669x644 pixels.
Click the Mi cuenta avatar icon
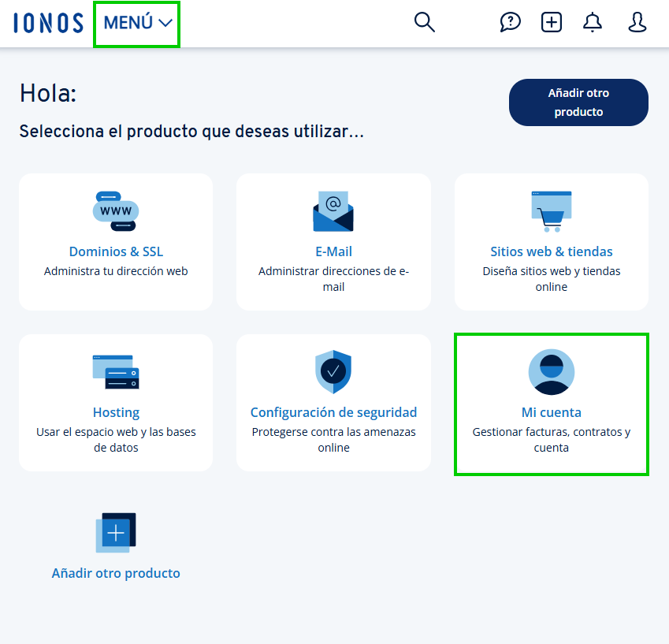(551, 371)
